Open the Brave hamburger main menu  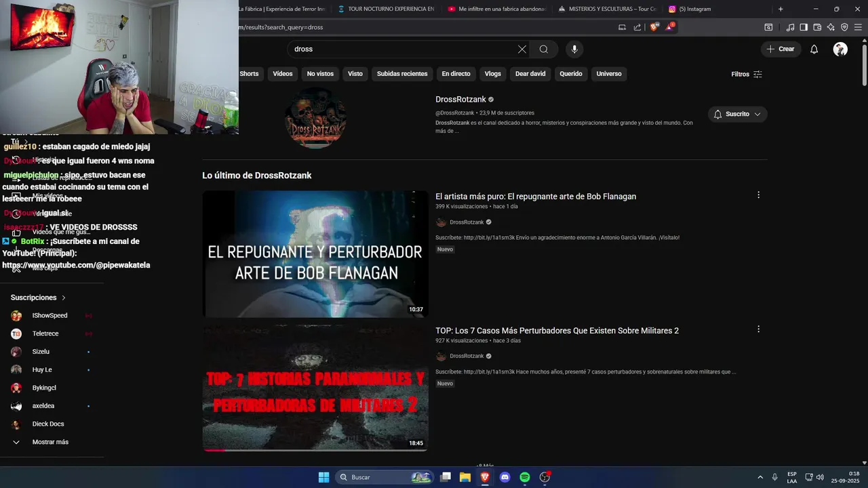(x=859, y=27)
